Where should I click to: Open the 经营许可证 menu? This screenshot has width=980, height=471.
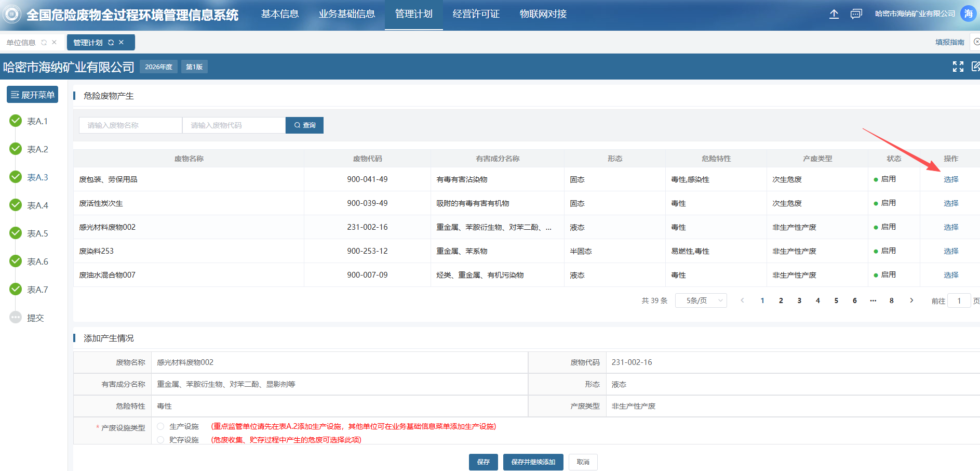476,14
